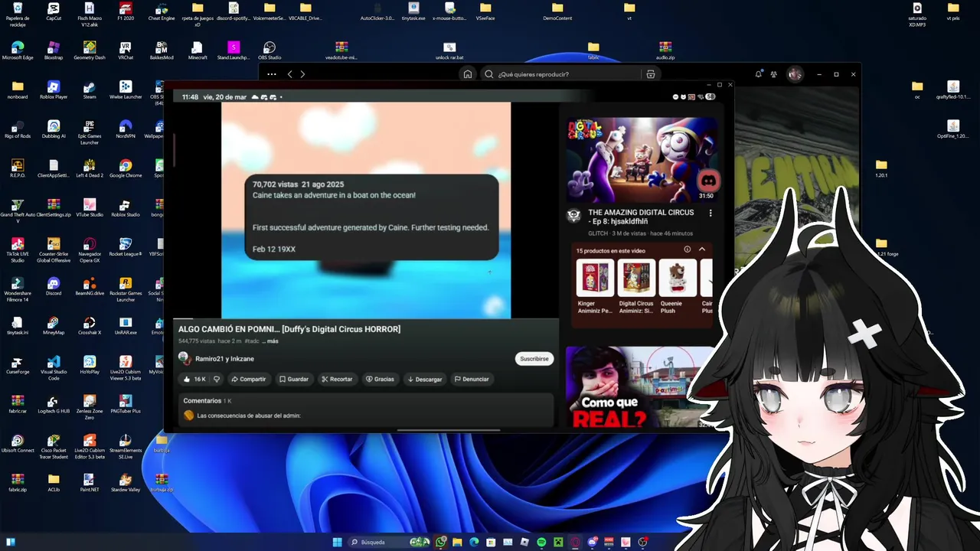Screen dimensions: 980x551
Task: Select the burbuja.zip file on desktop
Action: click(162, 483)
